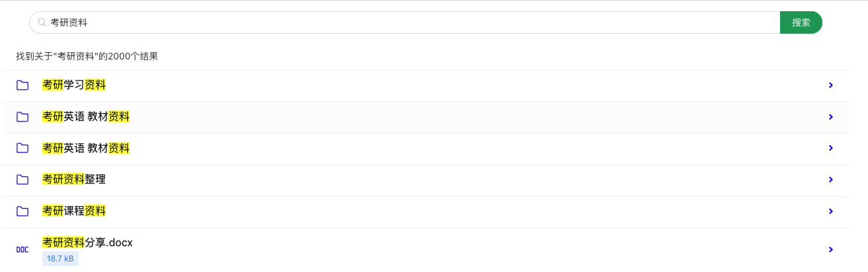Viewport: 868px width, 272px height.
Task: Click the chevron arrow for 考研资料分享.docx
Action: point(831,250)
